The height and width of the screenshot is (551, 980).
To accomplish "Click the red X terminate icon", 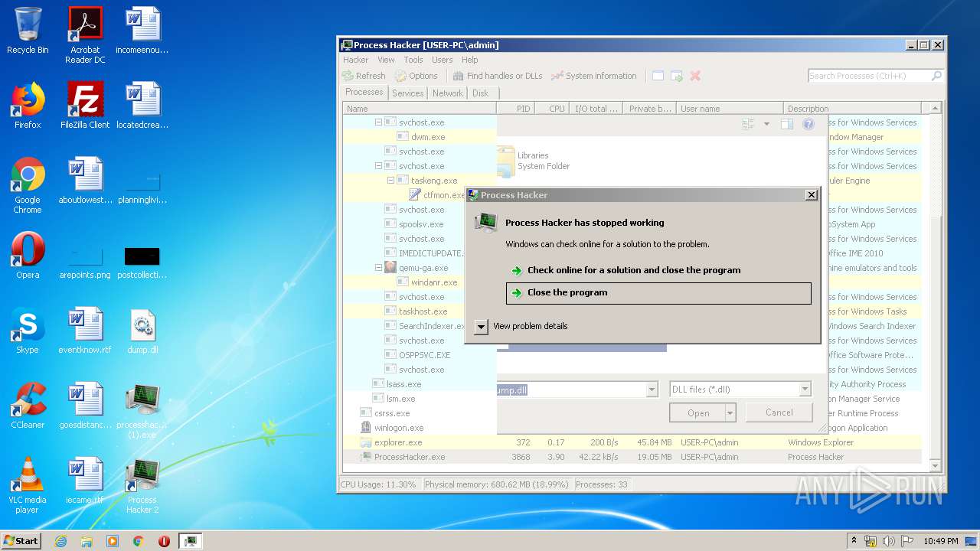I will 695,76.
